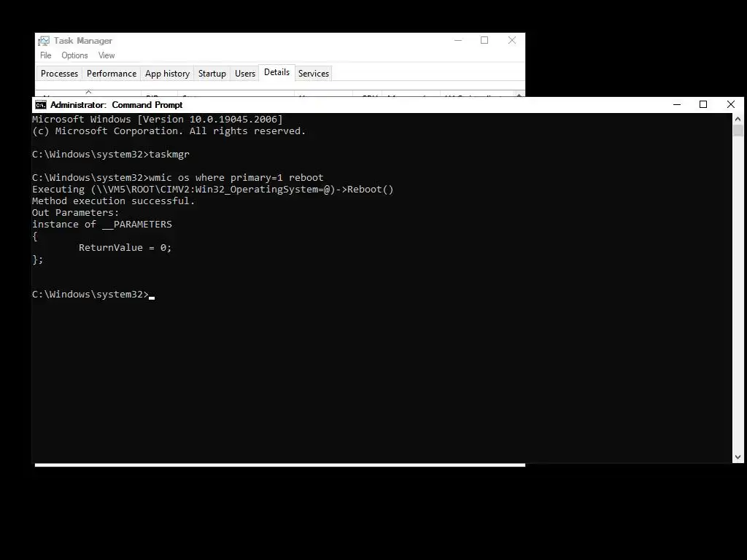Click the Command Prompt scrollbar down arrow
The height and width of the screenshot is (560, 747).
click(x=738, y=457)
